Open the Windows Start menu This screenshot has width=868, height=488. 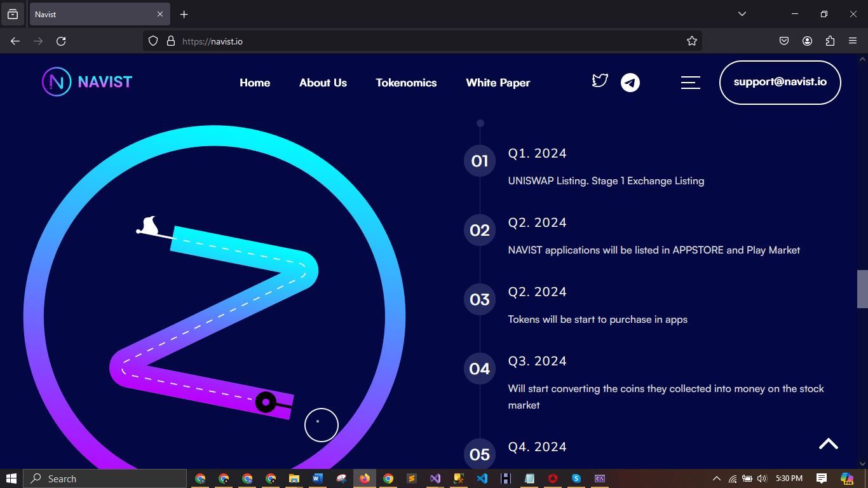(11, 478)
